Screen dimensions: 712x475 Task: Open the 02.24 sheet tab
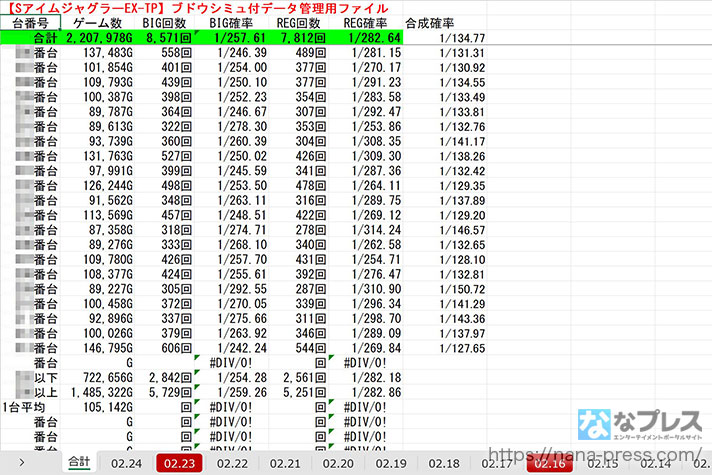tap(126, 463)
